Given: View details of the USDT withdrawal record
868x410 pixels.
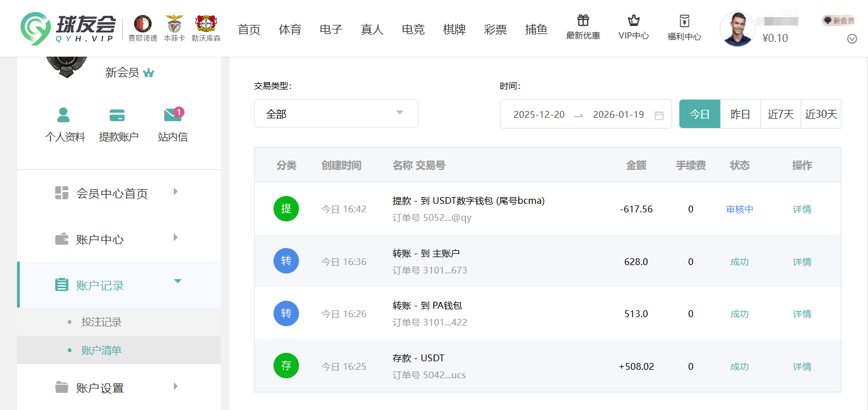Looking at the screenshot, I should [x=802, y=209].
